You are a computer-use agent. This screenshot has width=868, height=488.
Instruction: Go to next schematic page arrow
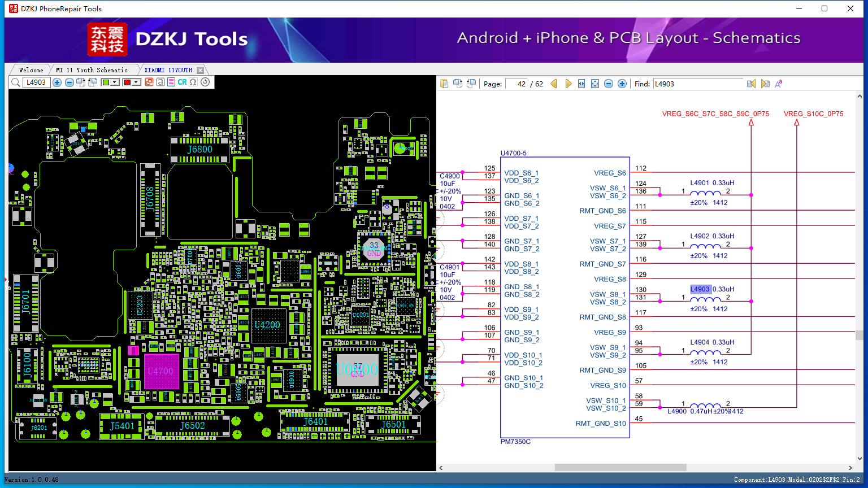tap(568, 84)
